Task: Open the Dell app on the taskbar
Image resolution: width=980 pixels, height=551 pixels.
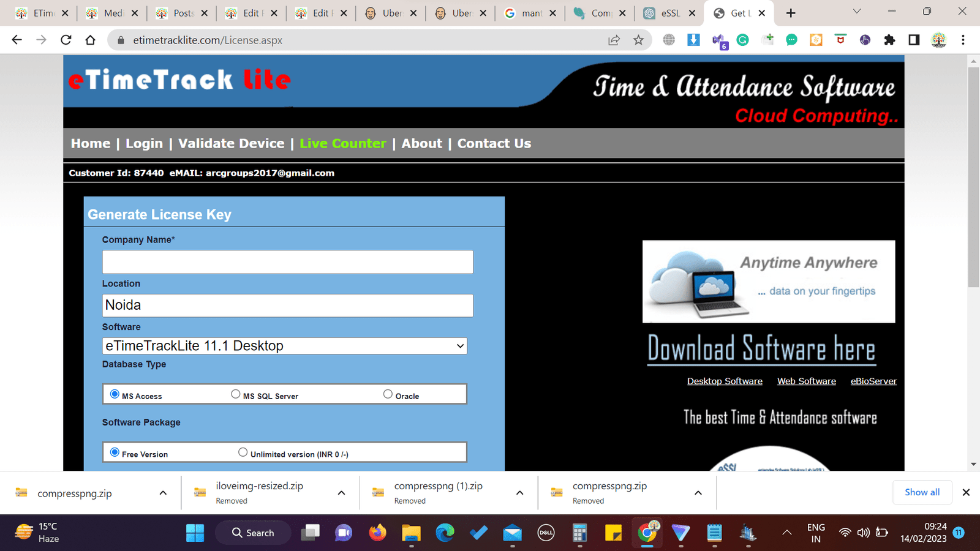Action: click(x=546, y=533)
